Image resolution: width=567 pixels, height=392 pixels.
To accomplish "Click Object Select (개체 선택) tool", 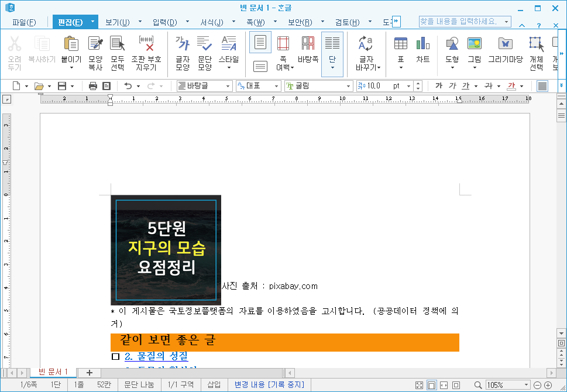I will 536,53.
